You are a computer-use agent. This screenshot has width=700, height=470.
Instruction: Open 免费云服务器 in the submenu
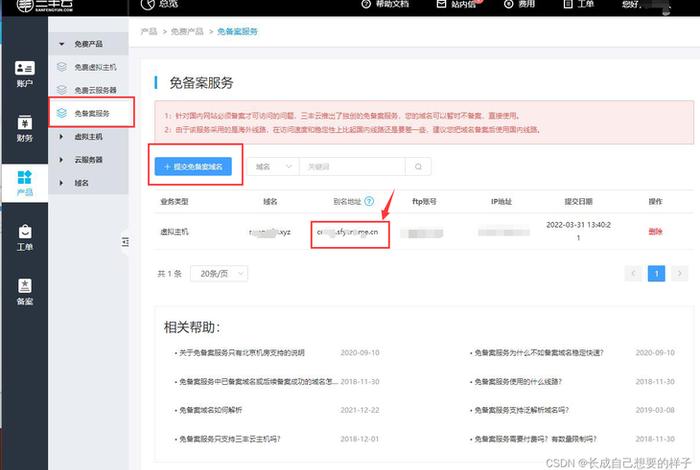pos(88,90)
